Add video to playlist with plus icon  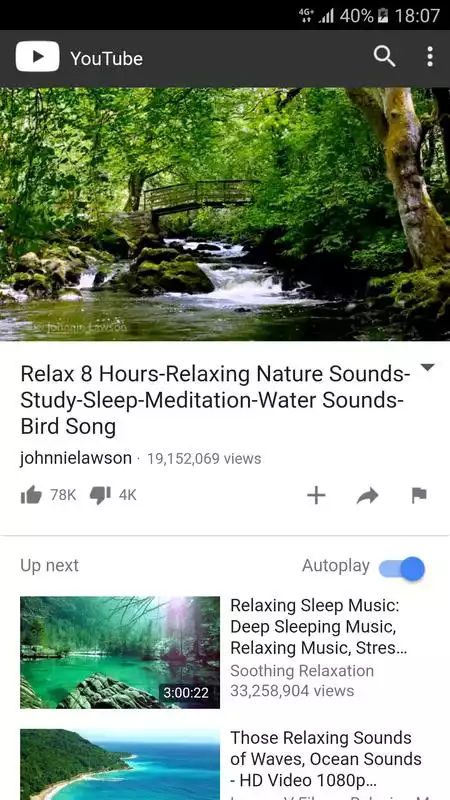pyautogui.click(x=316, y=495)
